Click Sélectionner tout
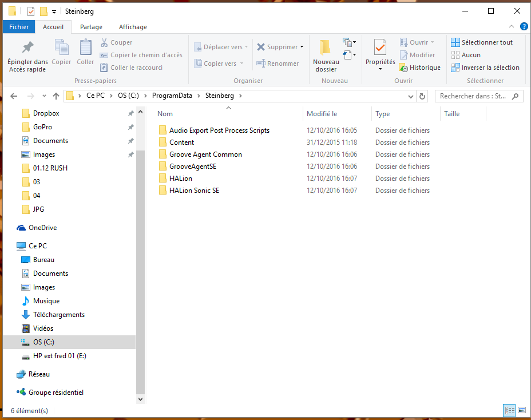 (x=482, y=42)
